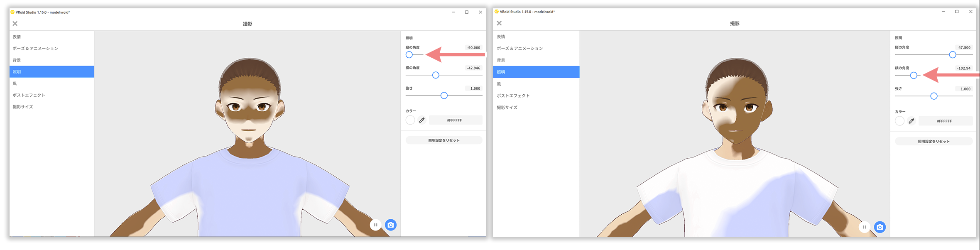Select ポストエフェクト in the left window sidebar
The image size is (980, 250).
(x=29, y=95)
